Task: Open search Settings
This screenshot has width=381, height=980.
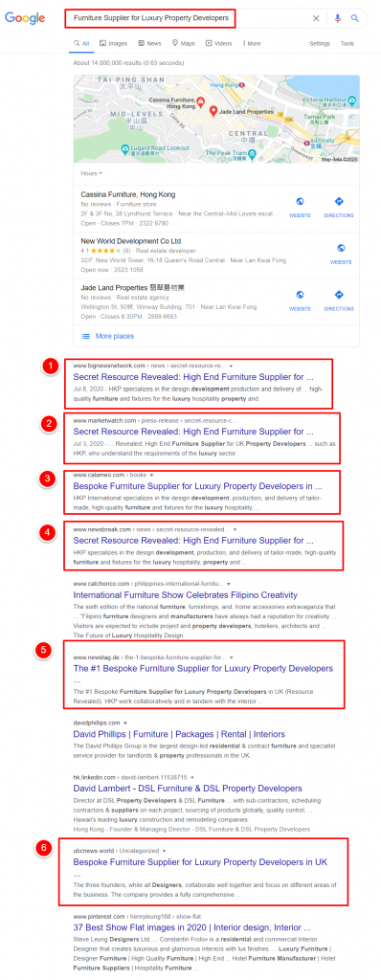Action: tap(320, 44)
